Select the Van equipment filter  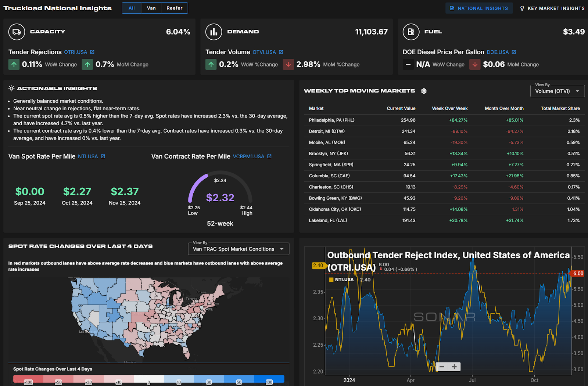tap(151, 8)
